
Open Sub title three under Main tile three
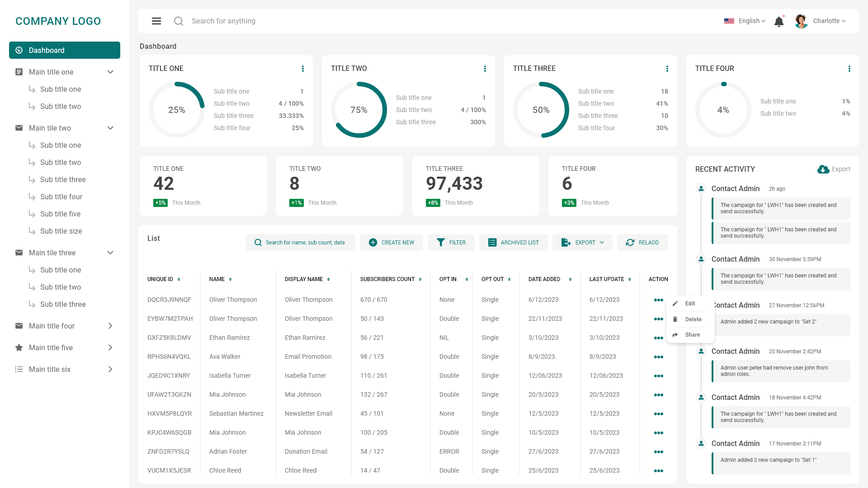coord(63,304)
